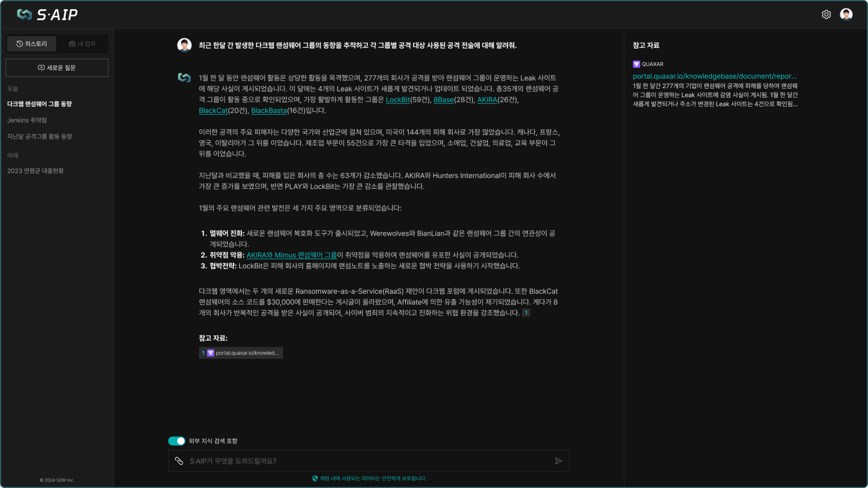Click © 2024 S2W Inc. footer text
Image resolution: width=868 pixels, height=488 pixels.
(57, 480)
